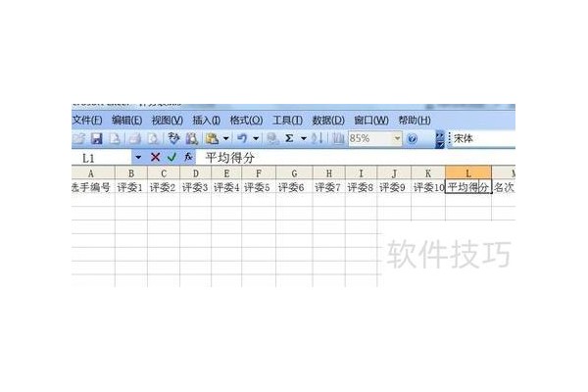This screenshot has width=588, height=392.
Task: Open the 帮助(H) menu
Action: click(x=415, y=121)
